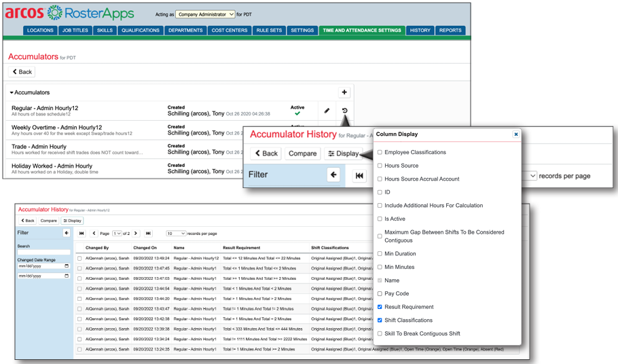Collapse the Accumulators section
The image size is (618, 364).
coord(30,92)
